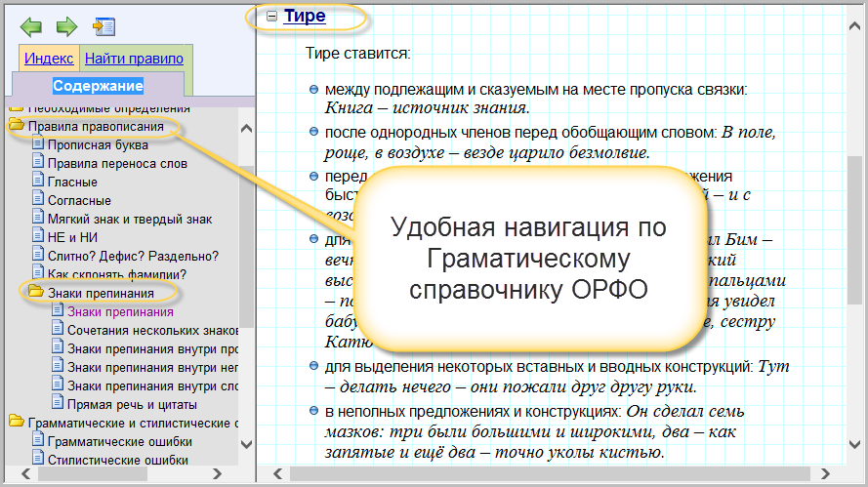Open the Прописная буква topic
Image resolution: width=868 pixels, height=487 pixels.
coord(98,145)
